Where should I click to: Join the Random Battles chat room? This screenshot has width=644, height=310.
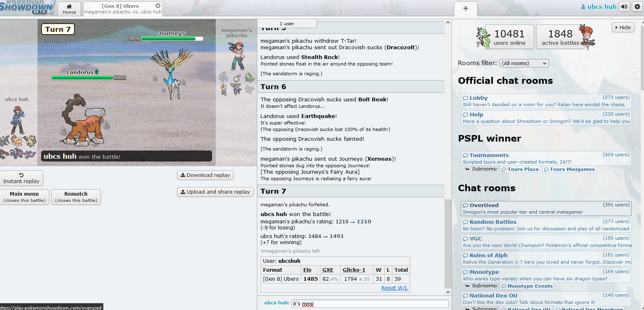pyautogui.click(x=546, y=225)
